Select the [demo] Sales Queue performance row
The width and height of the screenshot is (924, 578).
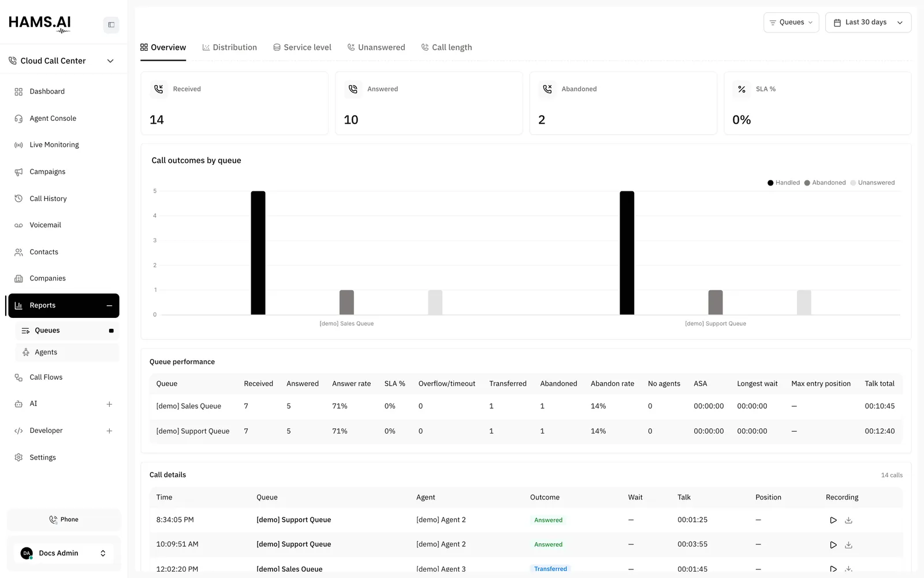pos(526,406)
